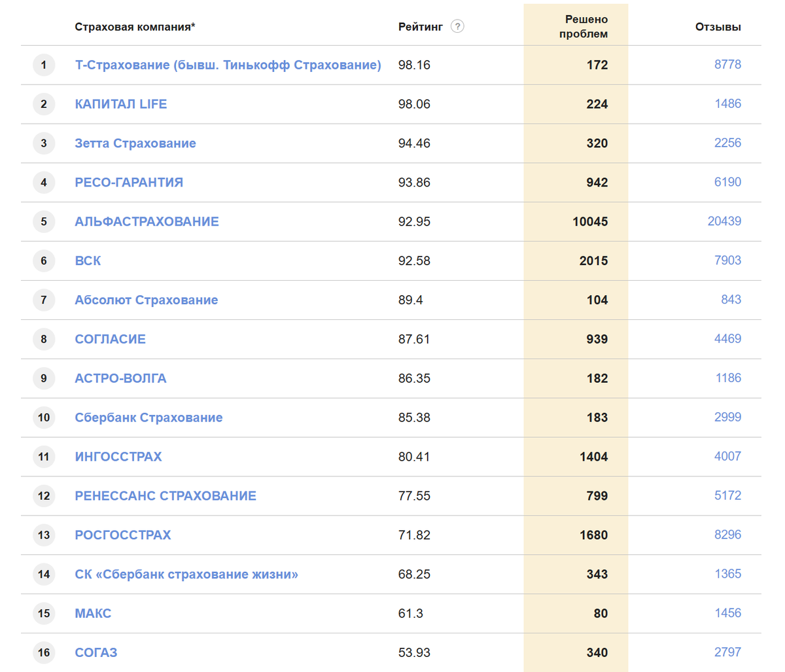
Task: Click the rank 16 number badge
Action: pos(44,653)
